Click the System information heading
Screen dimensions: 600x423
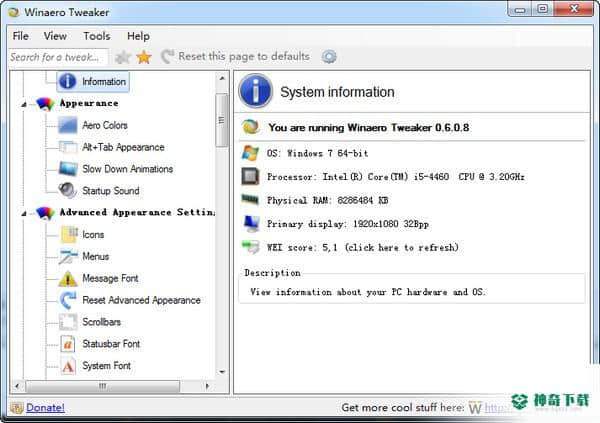coord(337,92)
